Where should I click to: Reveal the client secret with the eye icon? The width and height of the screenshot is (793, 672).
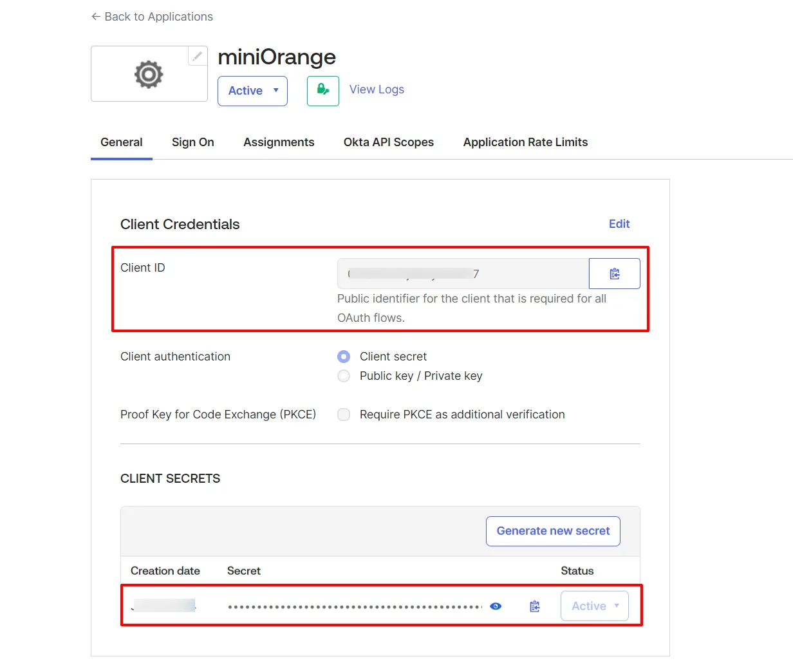496,606
